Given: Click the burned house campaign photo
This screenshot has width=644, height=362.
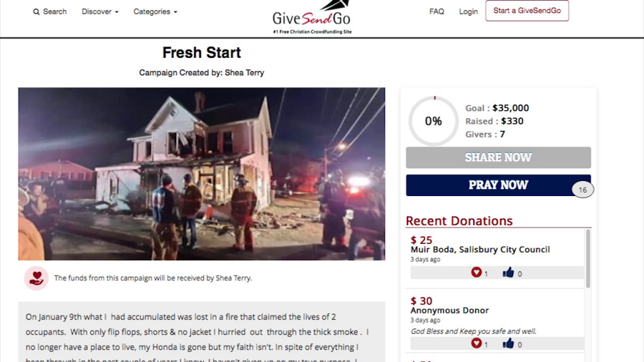Looking at the screenshot, I should coord(202,173).
